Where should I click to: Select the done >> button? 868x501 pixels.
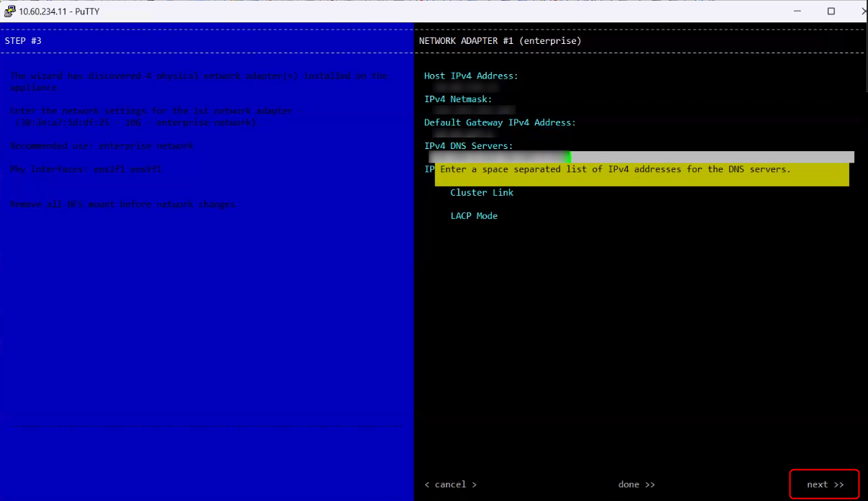click(636, 484)
